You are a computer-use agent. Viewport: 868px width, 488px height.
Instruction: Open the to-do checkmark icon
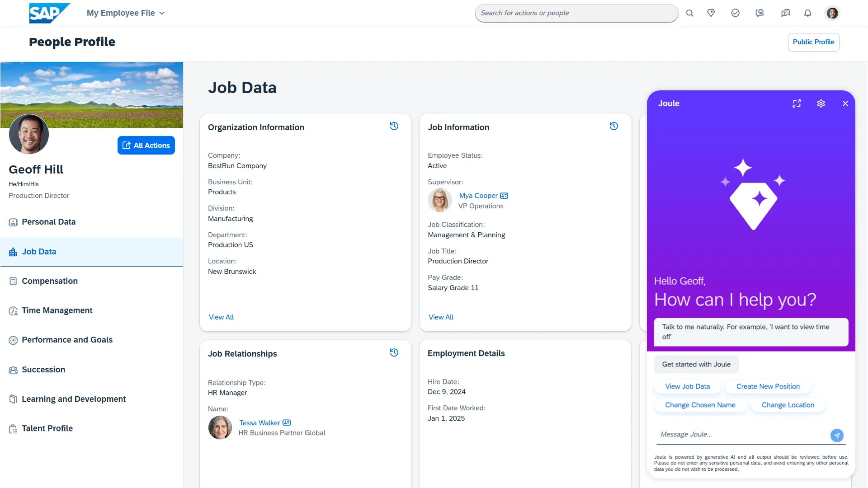pyautogui.click(x=736, y=13)
